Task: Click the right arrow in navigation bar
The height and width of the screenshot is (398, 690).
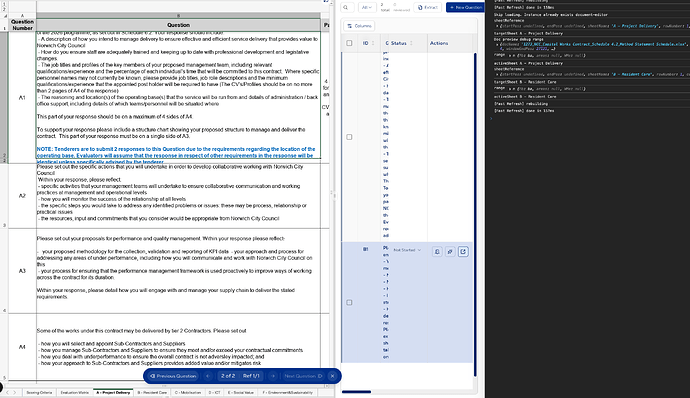Action: pyautogui.click(x=273, y=376)
